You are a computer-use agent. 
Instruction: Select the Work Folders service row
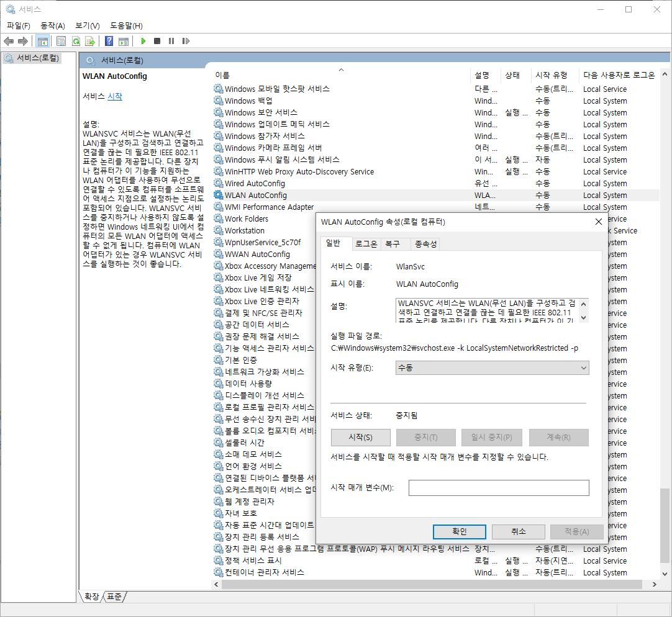264,218
